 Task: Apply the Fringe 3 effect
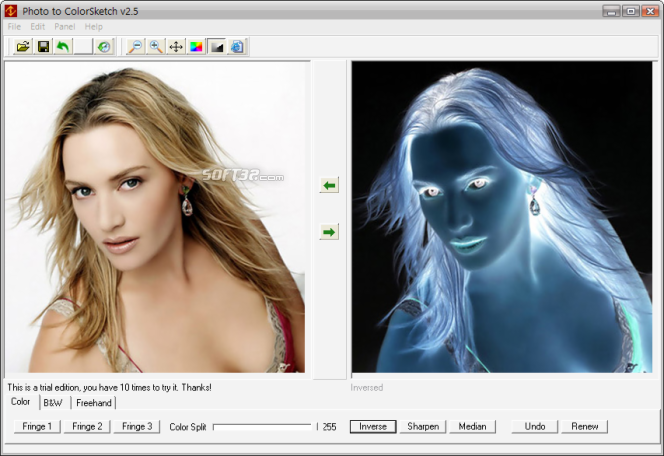[137, 426]
